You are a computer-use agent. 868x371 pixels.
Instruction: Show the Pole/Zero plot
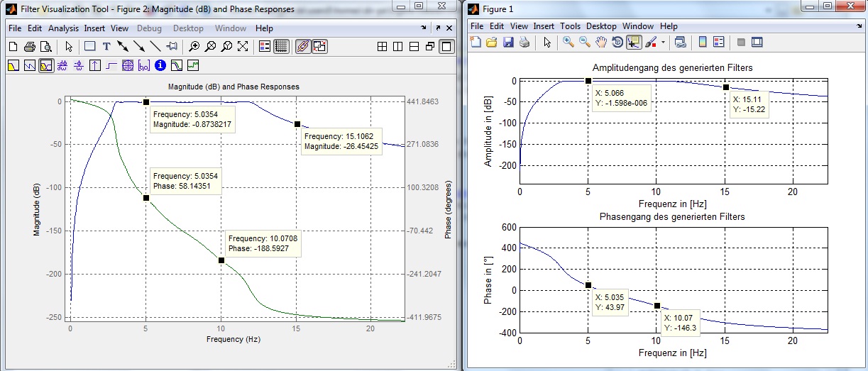[128, 65]
